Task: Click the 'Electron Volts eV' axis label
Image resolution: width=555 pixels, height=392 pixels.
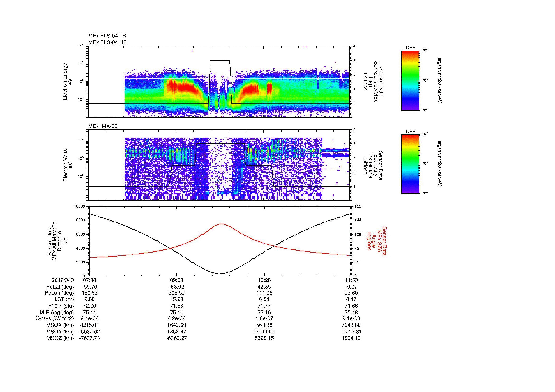Action: click(67, 165)
